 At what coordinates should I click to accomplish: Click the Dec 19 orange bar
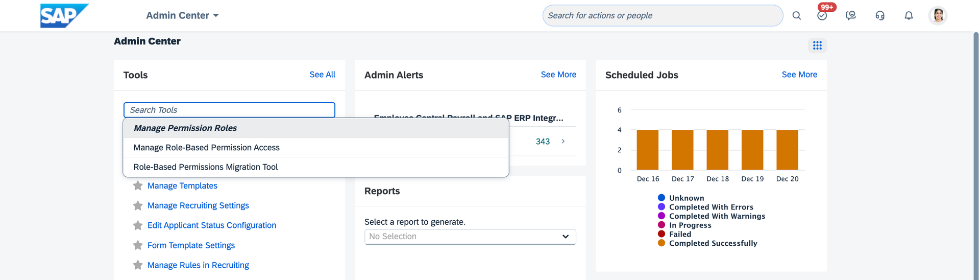click(752, 150)
